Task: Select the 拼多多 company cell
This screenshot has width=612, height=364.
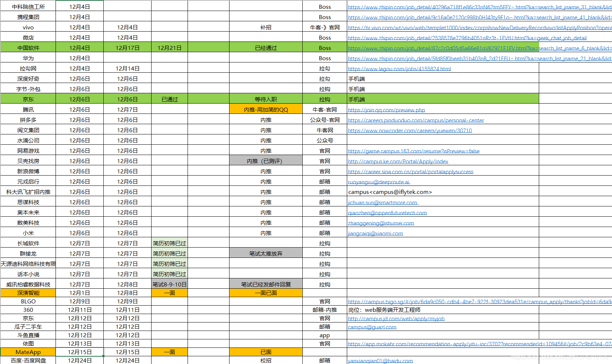Action: coord(28,120)
